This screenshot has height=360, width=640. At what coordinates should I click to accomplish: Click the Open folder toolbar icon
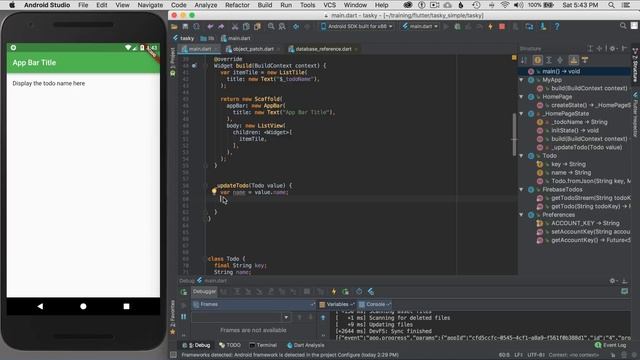point(174,27)
